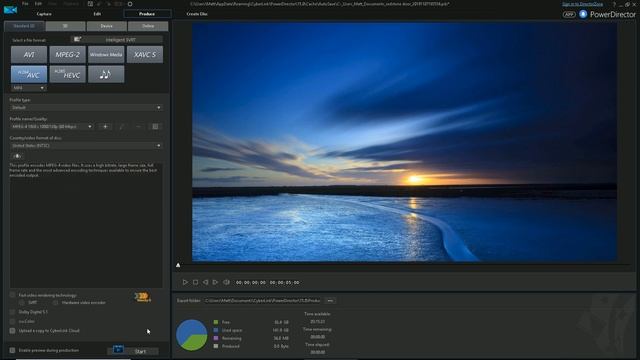Open the help question mark icon
This screenshot has width=640, height=360.
(614, 4)
